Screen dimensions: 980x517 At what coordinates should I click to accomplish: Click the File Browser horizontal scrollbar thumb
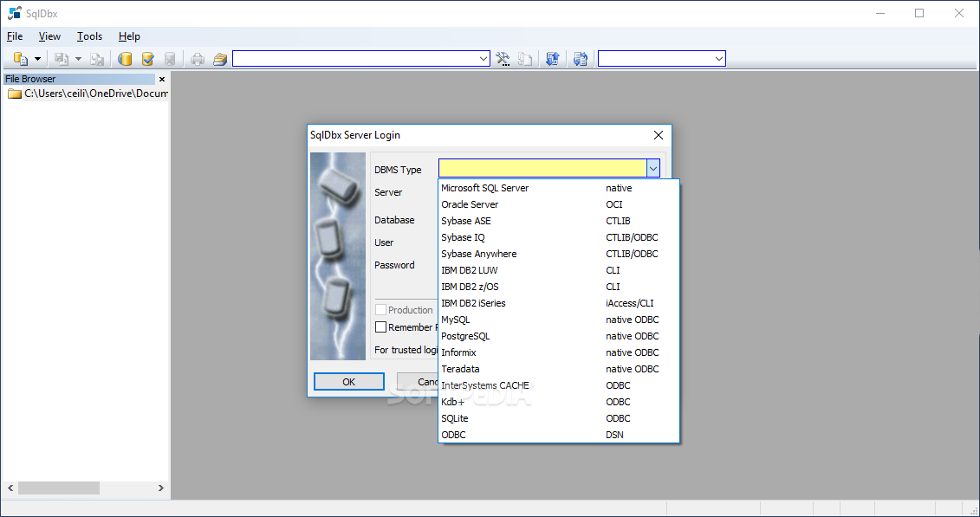(x=58, y=488)
